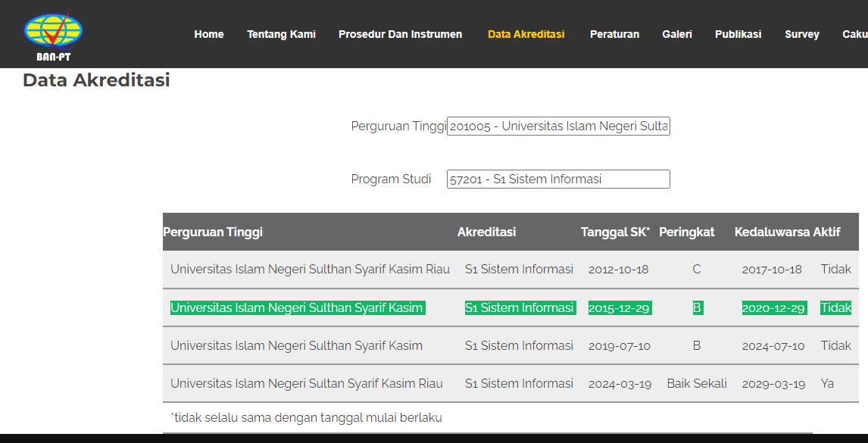868x443 pixels.
Task: Click the 'Ya' active status cell
Action: [827, 384]
